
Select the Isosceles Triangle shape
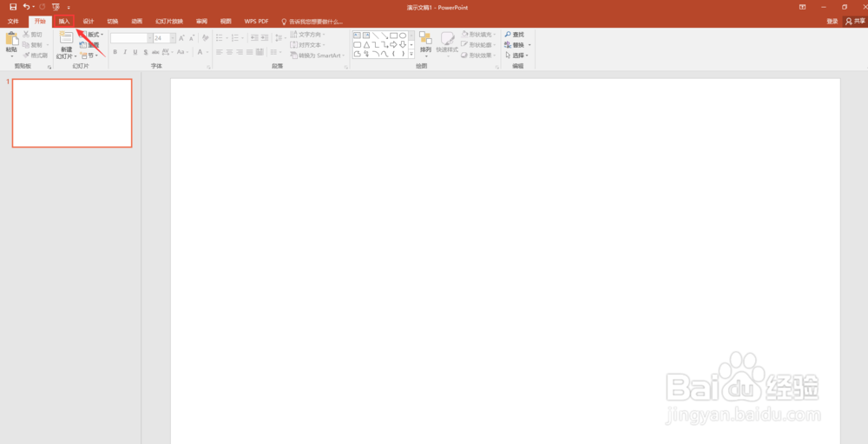(x=366, y=44)
